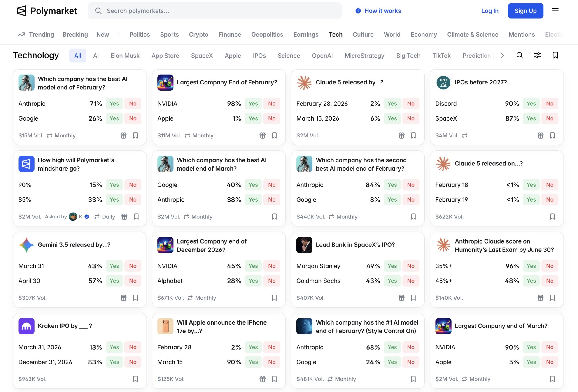Bookmark Largest Company End of February market
Screen dimensions: 578x392
pyautogui.click(x=274, y=135)
